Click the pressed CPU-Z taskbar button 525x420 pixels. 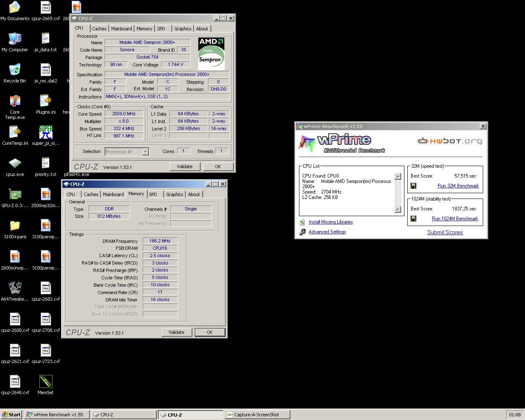click(x=190, y=415)
